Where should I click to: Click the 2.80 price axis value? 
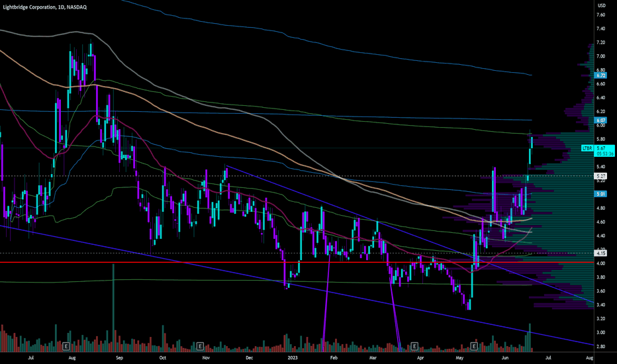click(601, 346)
